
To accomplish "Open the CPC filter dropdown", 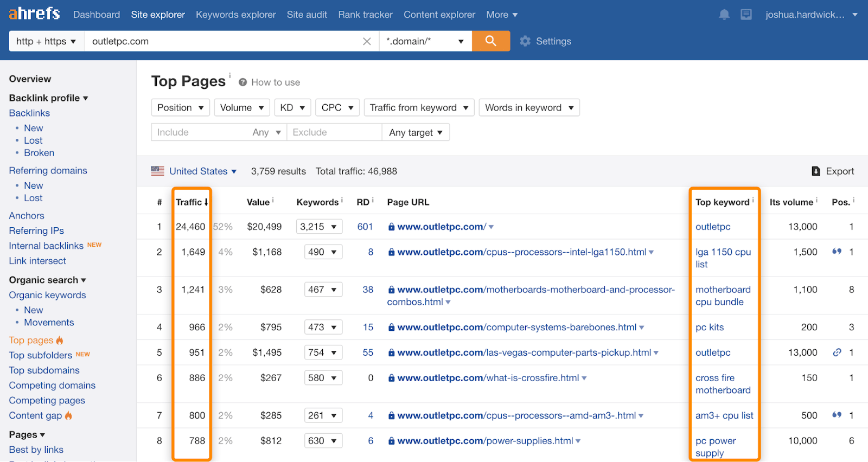I will (337, 107).
